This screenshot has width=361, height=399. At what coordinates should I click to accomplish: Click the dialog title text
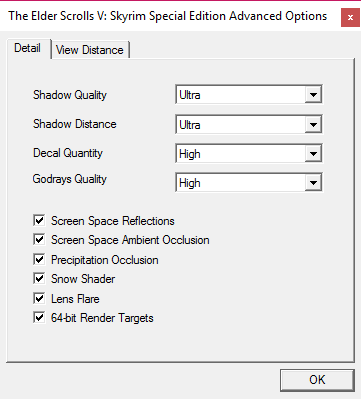tap(168, 16)
